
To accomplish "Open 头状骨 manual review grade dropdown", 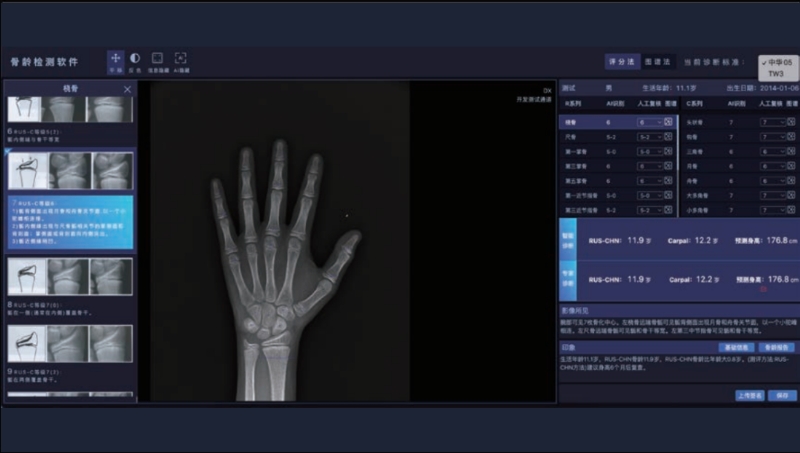I will coord(773,122).
